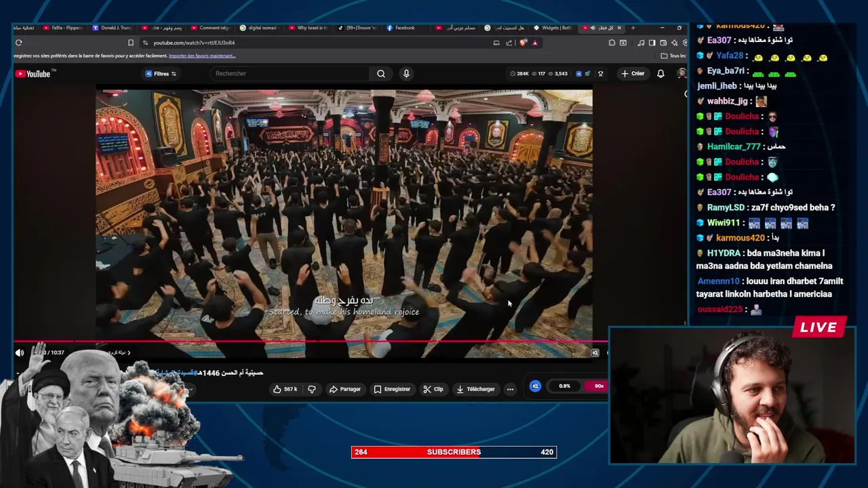Share this page from the address bar
This screenshot has height=488, width=868.
click(x=509, y=43)
